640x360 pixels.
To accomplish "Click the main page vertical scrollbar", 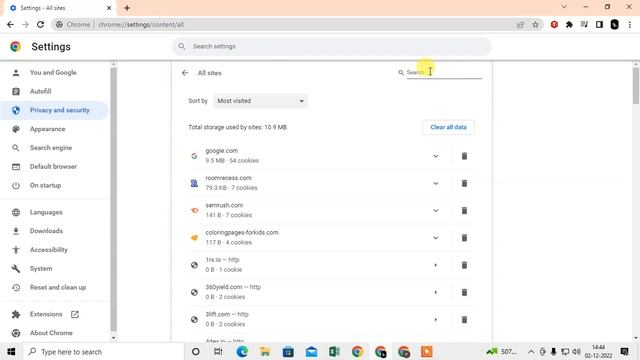I will [x=636, y=86].
